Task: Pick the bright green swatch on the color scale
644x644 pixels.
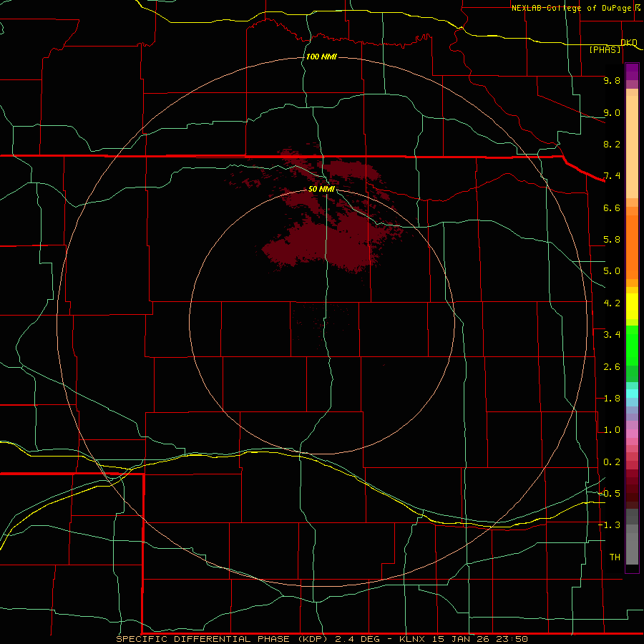Action: pyautogui.click(x=632, y=345)
